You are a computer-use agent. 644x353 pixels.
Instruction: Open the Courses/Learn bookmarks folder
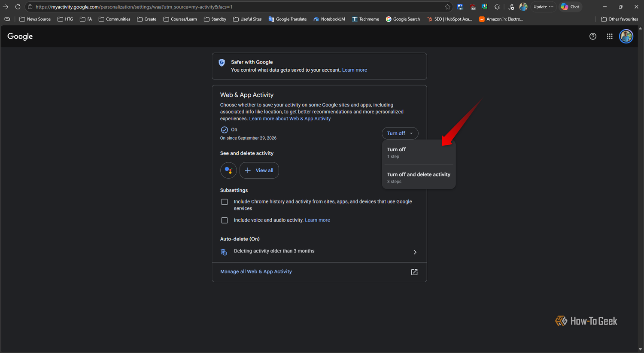coord(180,19)
